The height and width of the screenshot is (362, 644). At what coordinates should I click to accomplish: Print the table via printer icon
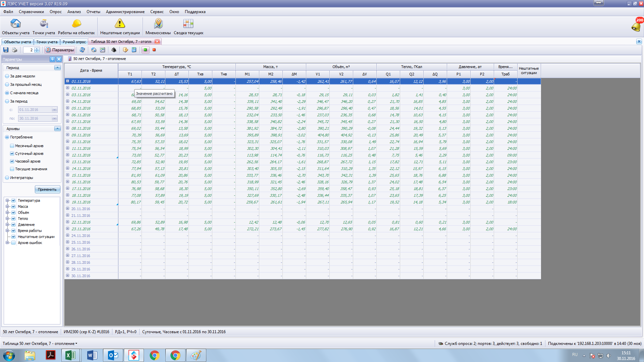tap(14, 50)
